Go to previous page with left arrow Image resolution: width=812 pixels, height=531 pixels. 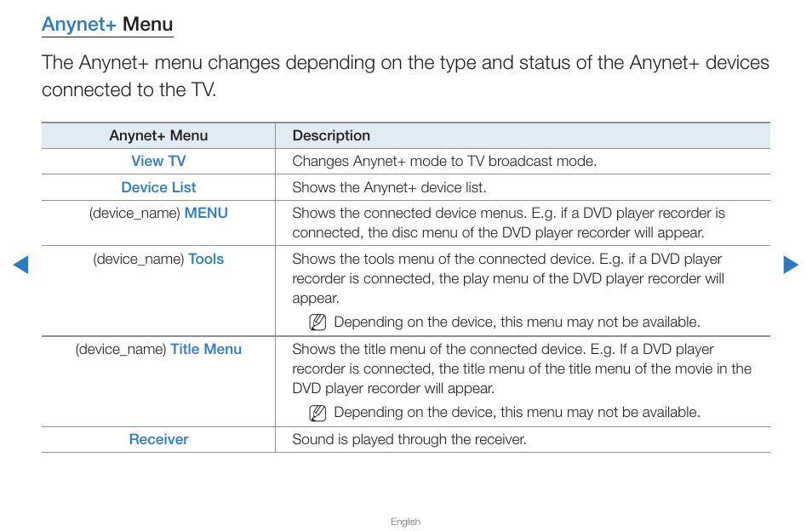tap(20, 265)
